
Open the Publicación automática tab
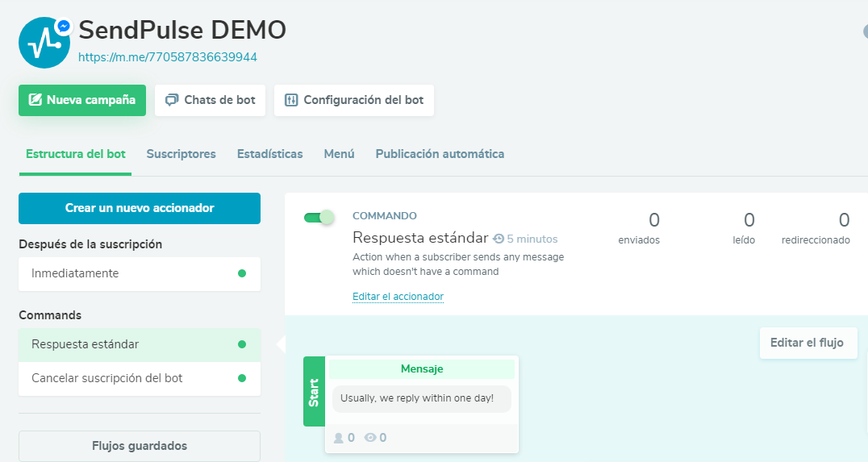440,154
